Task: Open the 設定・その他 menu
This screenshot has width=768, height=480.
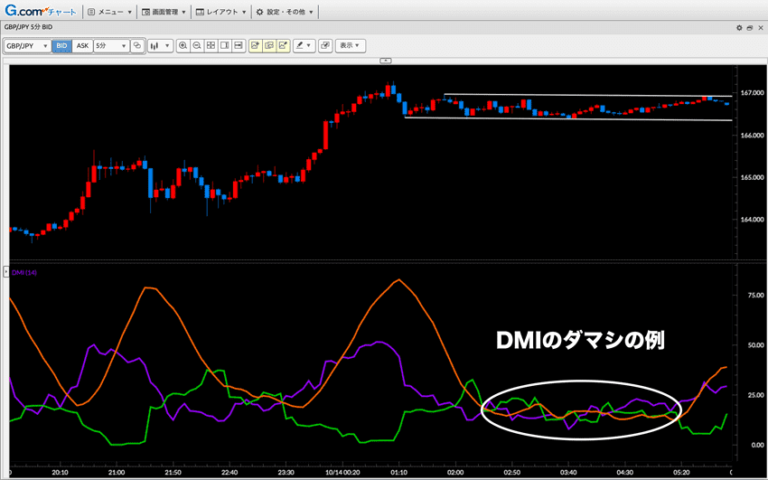Action: coord(285,12)
